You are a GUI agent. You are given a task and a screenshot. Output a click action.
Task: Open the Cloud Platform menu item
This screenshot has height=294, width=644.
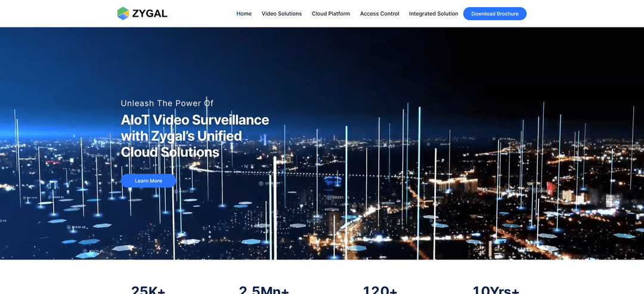click(x=331, y=14)
